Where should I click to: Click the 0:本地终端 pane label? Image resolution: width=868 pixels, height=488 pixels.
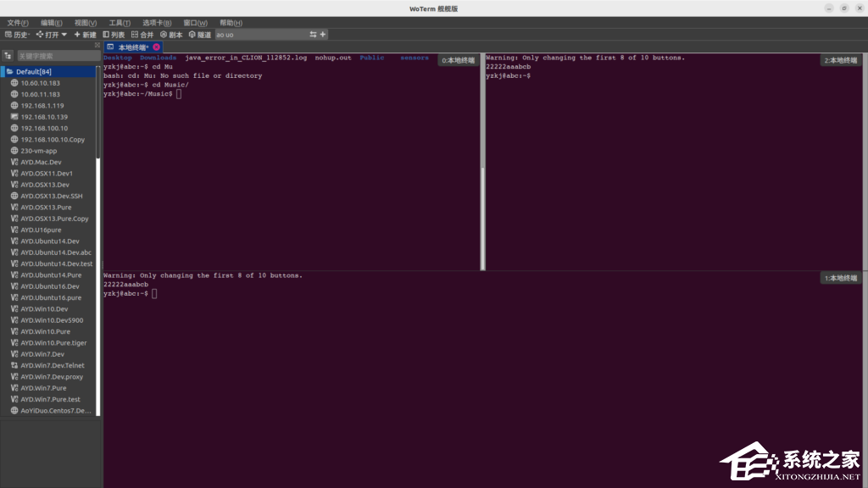(458, 60)
